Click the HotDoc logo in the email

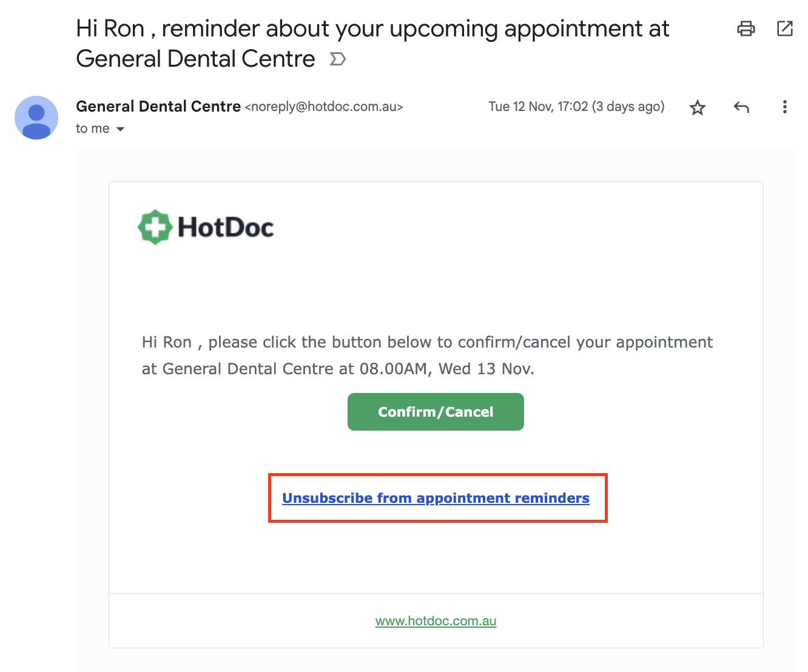click(206, 227)
